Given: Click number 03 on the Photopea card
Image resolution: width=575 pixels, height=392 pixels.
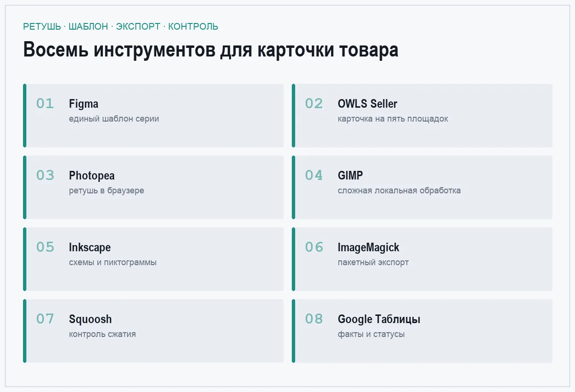Looking at the screenshot, I should tap(46, 175).
